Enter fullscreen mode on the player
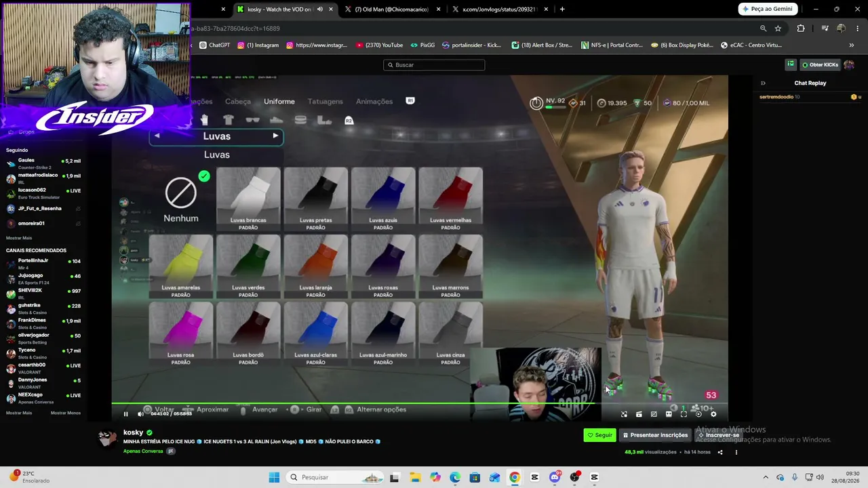This screenshot has width=868, height=488. coord(684,414)
